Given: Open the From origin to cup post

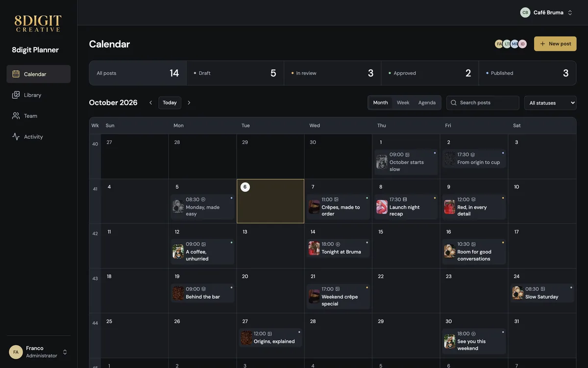Looking at the screenshot, I should (x=474, y=158).
